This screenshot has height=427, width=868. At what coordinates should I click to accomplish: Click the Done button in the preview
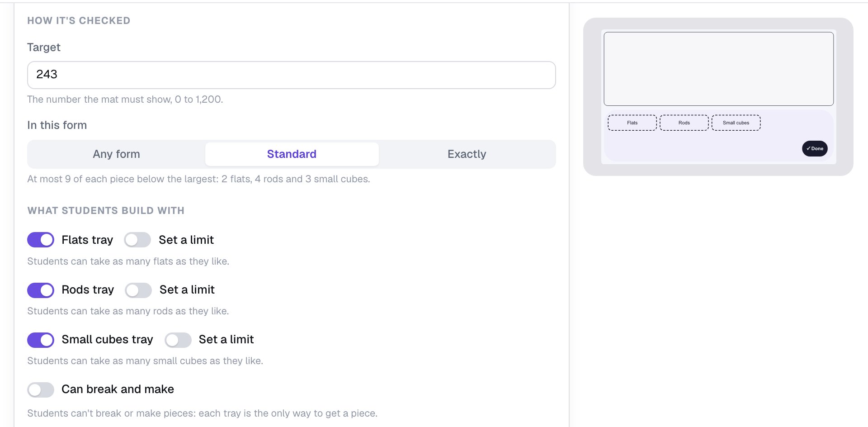tap(815, 148)
